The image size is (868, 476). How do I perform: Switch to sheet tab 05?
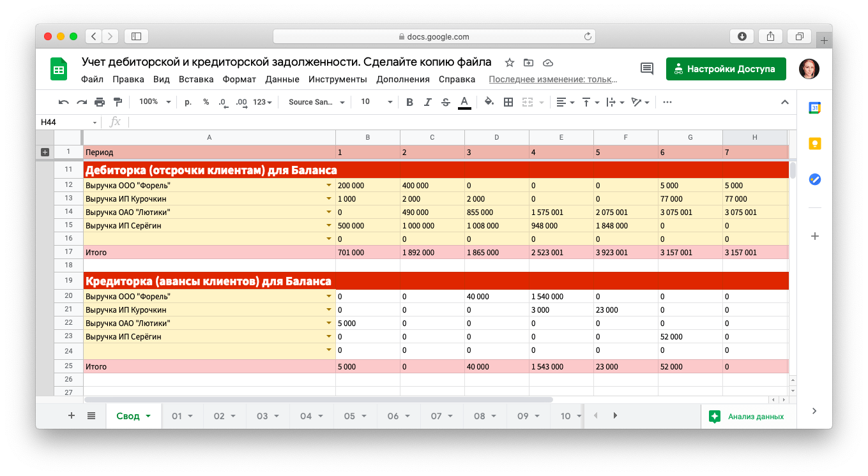[353, 416]
